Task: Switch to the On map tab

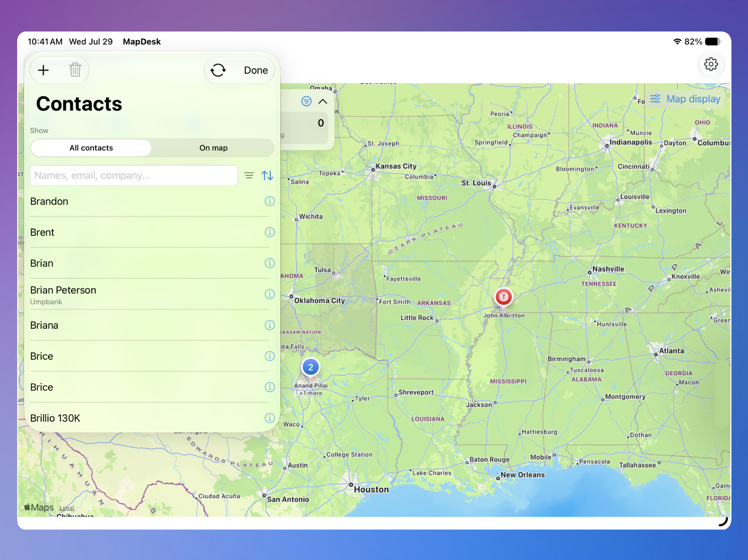Action: pos(213,148)
